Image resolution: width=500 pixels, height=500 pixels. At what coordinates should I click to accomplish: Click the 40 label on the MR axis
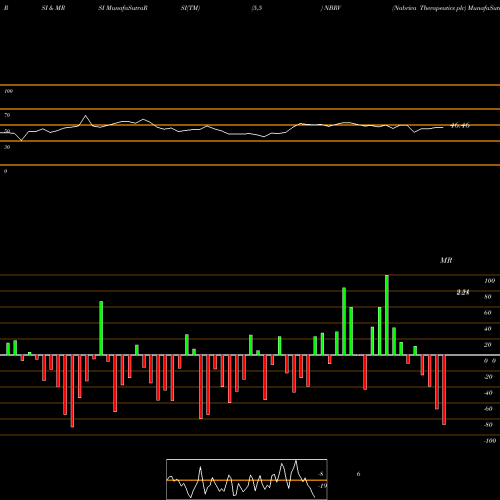(x=488, y=329)
